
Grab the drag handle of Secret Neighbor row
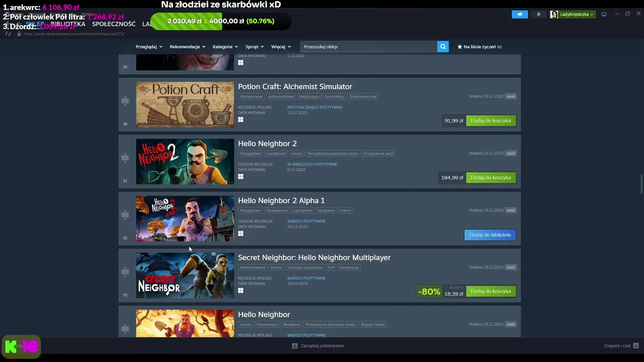click(125, 271)
